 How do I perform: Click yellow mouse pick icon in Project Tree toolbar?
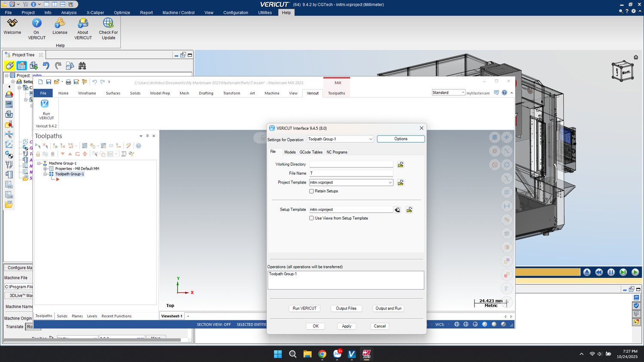[x=9, y=66]
